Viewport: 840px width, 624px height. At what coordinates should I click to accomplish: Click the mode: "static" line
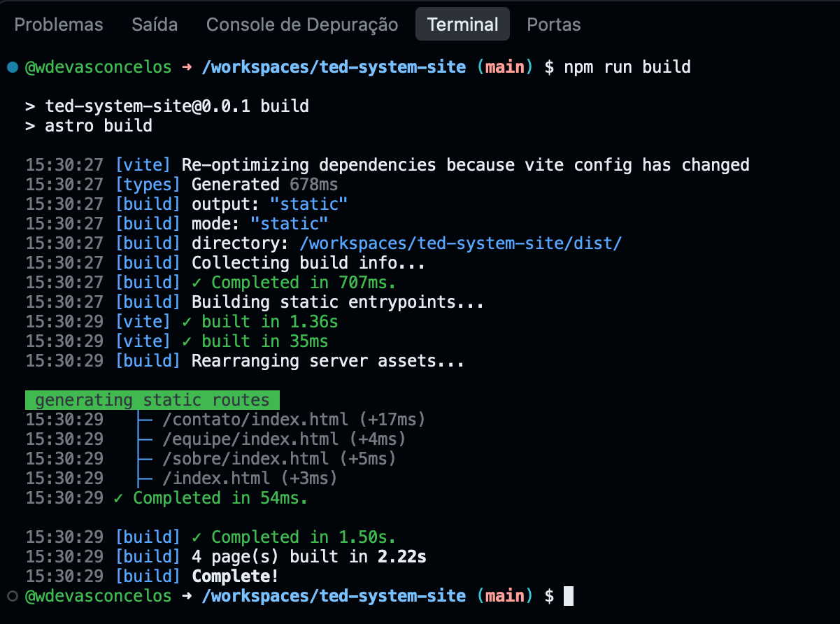coord(260,224)
